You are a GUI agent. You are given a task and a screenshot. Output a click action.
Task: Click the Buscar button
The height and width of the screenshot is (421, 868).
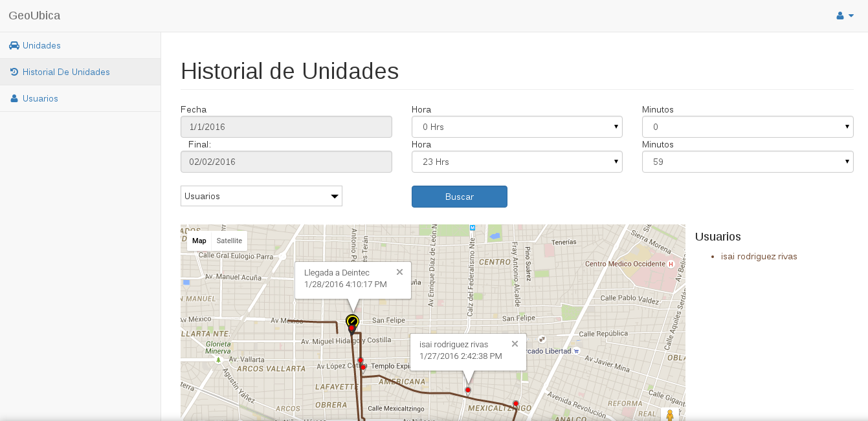pos(460,197)
